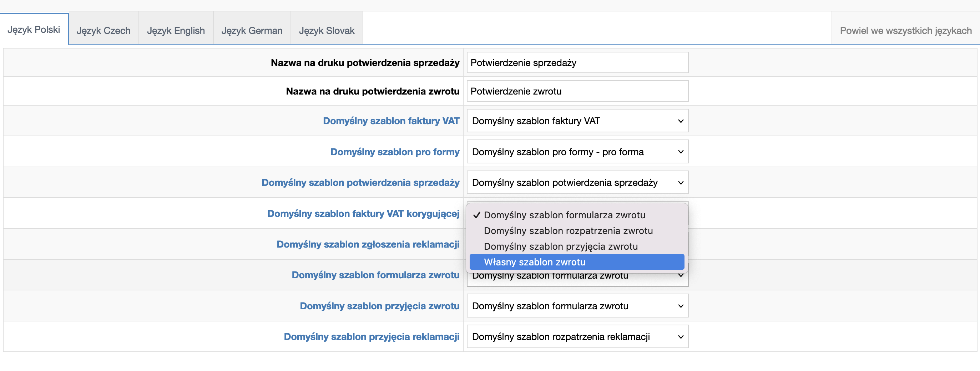
Task: Open the przyjęcia zwrotu row dropdown
Action: click(577, 306)
